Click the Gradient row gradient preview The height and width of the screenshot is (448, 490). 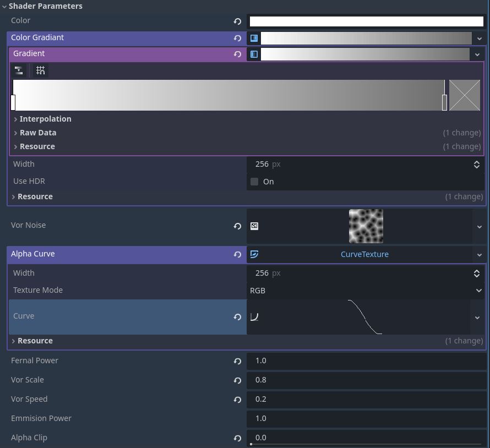365,54
